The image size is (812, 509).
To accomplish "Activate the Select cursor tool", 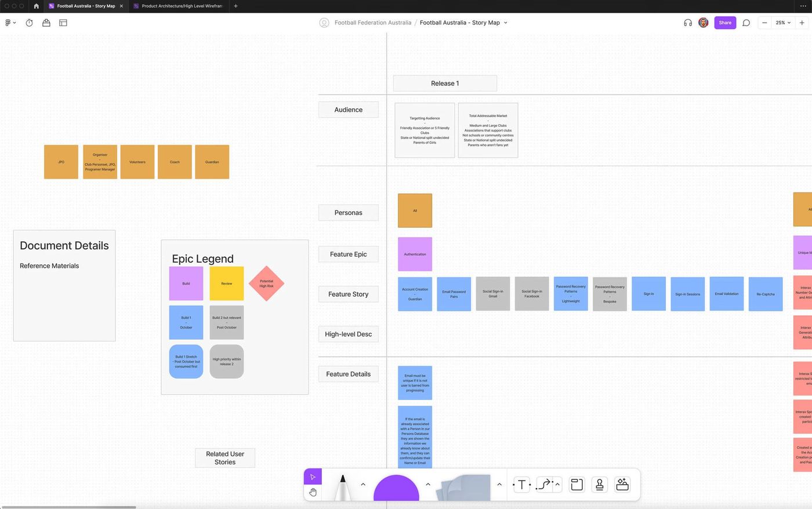I will (313, 477).
